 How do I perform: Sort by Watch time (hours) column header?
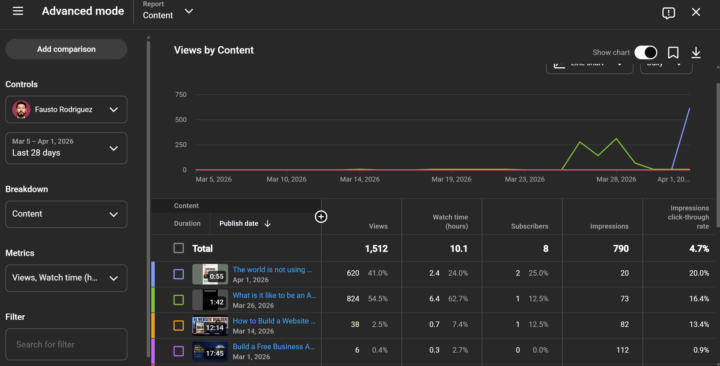450,222
